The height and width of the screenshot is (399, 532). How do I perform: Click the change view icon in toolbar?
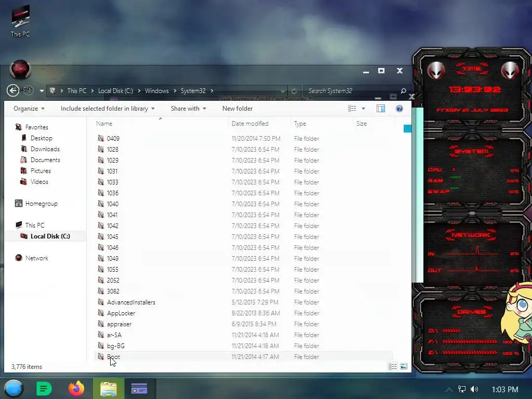pos(352,109)
